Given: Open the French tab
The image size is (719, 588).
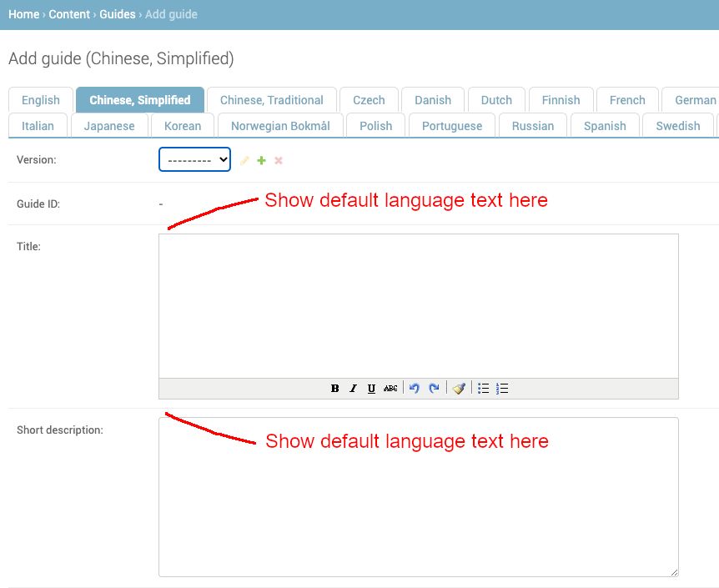Looking at the screenshot, I should (627, 100).
